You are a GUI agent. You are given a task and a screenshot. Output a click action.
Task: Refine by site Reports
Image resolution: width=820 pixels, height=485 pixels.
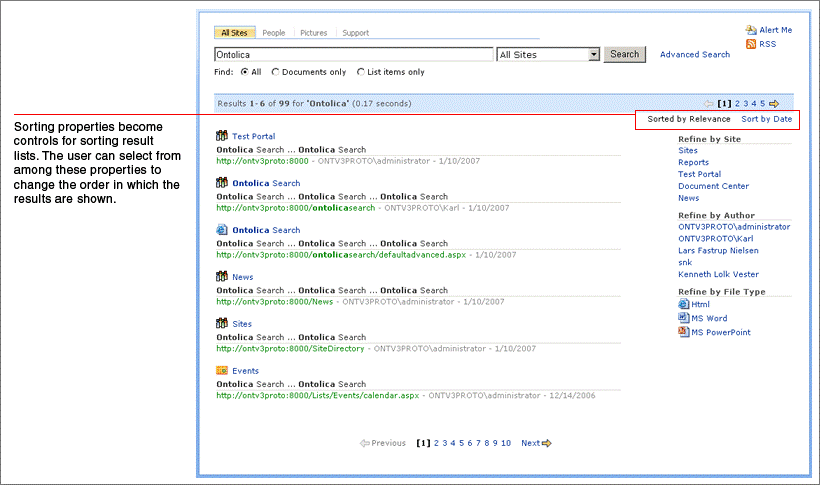693,162
